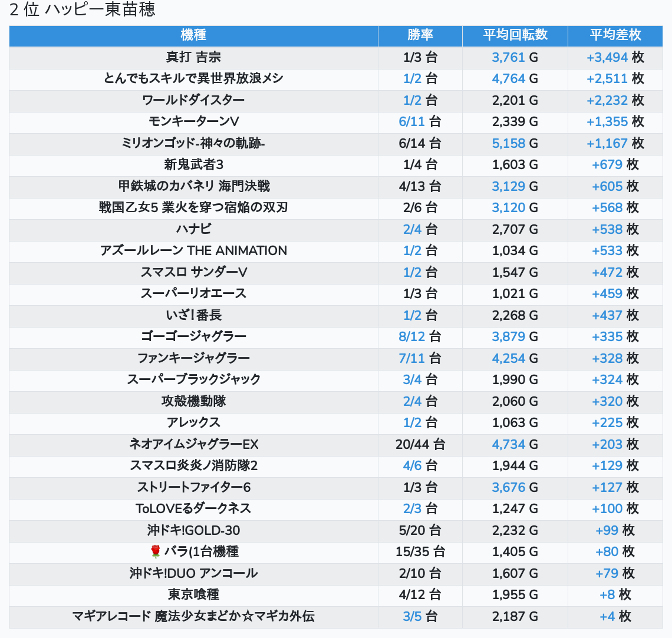The height and width of the screenshot is (638, 672).
Task: Click average difference +1,355 枚 value
Action: (615, 121)
